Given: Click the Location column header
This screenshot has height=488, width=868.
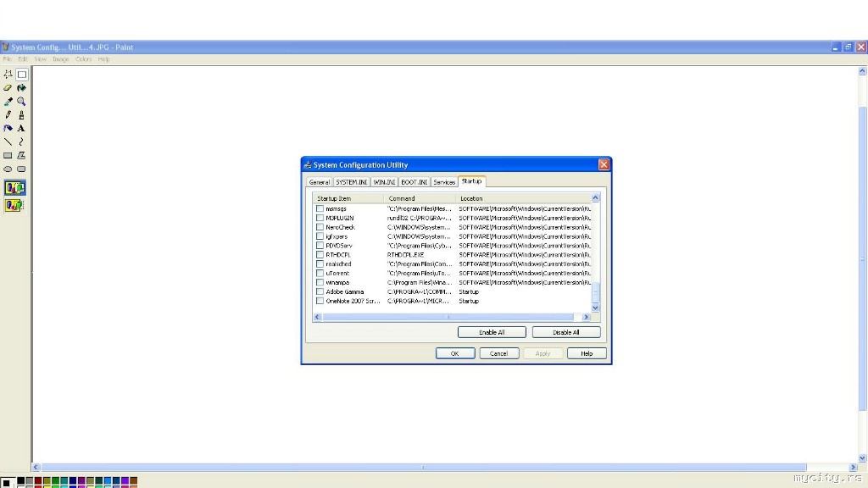Looking at the screenshot, I should 523,198.
